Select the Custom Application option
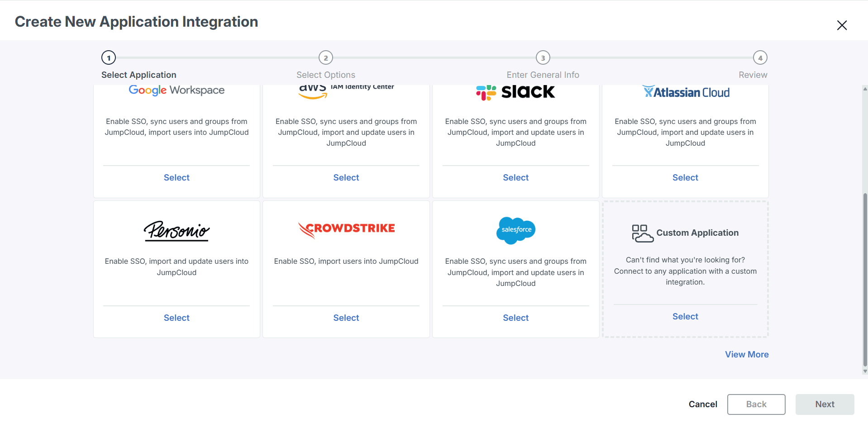Image resolution: width=868 pixels, height=428 pixels. coord(685,317)
